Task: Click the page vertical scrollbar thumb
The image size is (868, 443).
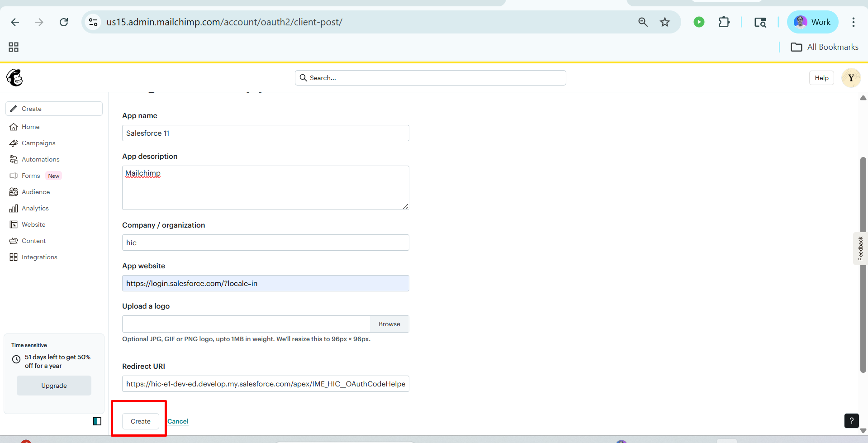Action: [863, 265]
